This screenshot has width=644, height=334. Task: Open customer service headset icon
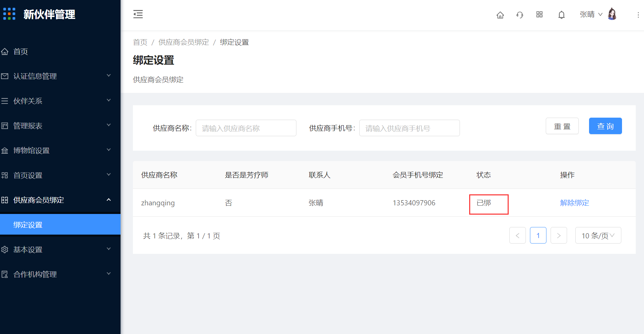coord(520,15)
